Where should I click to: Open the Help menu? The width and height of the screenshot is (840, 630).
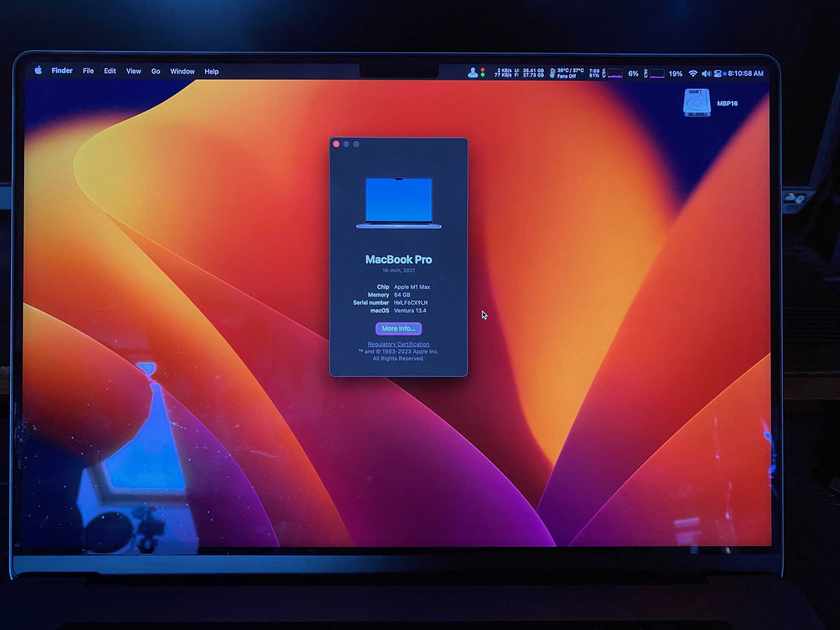tap(211, 72)
